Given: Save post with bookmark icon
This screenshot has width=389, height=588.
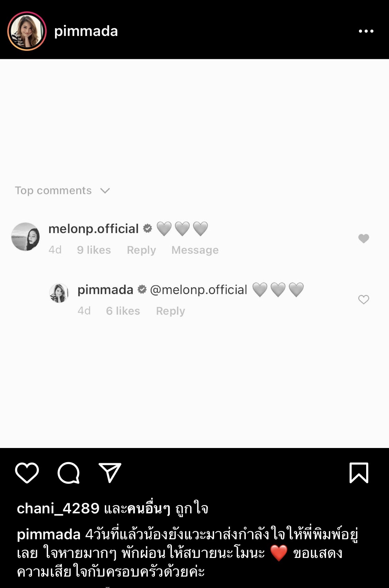Looking at the screenshot, I should tap(359, 473).
